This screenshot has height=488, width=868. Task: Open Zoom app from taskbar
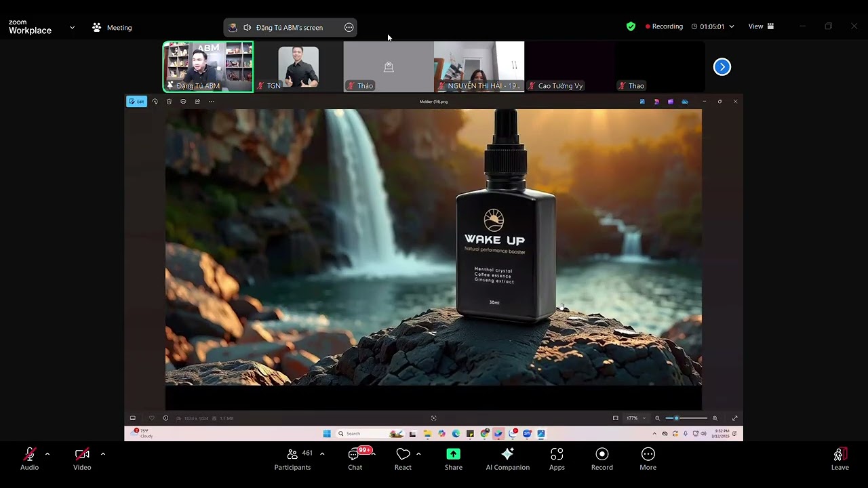click(527, 434)
